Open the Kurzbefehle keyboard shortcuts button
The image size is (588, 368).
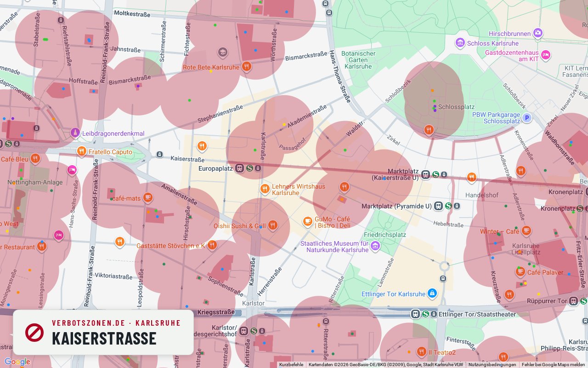tap(291, 365)
